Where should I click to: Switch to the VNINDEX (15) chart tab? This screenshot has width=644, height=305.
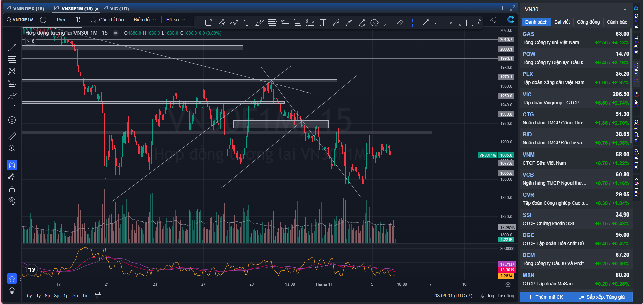tap(25, 9)
